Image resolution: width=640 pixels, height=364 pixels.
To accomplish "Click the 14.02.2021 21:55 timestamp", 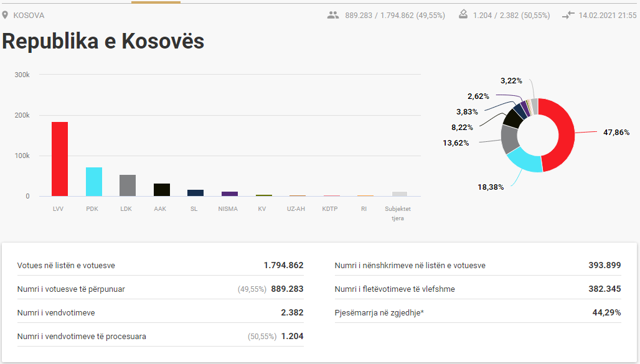I will [608, 16].
